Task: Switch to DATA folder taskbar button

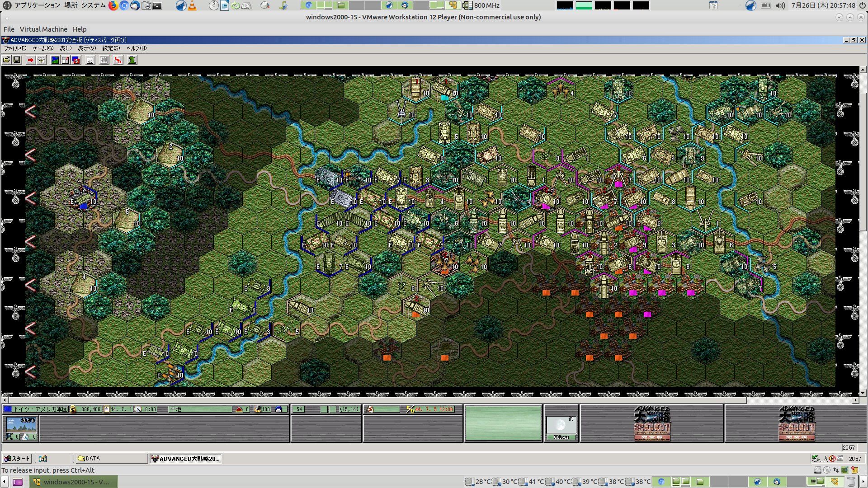Action: (x=112, y=459)
